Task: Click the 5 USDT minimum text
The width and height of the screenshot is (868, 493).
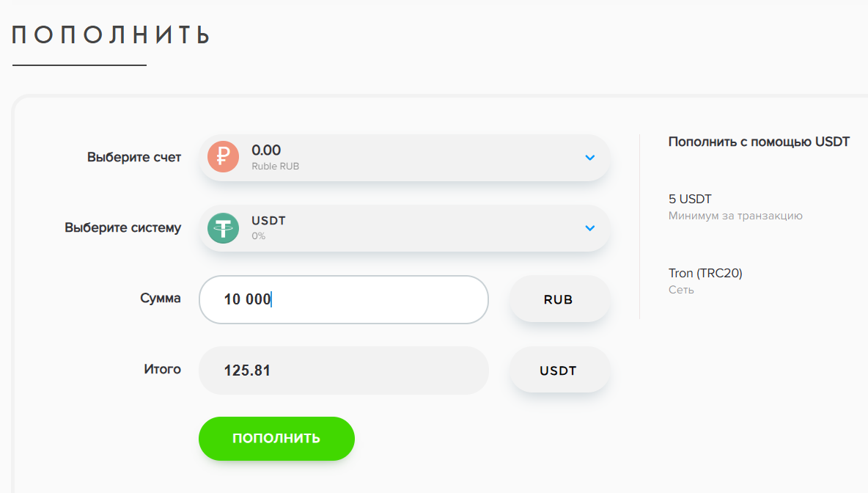Action: pos(690,199)
